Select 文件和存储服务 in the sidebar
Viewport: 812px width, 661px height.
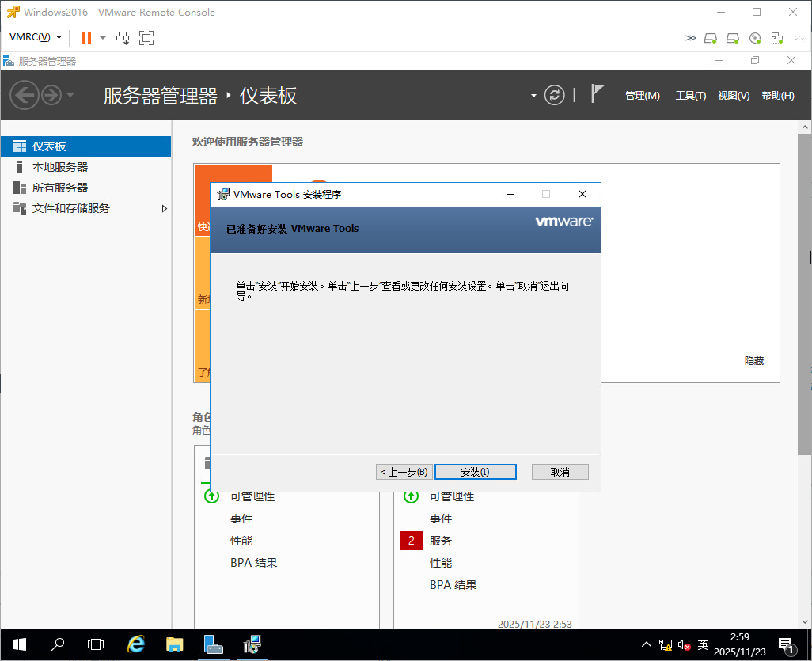(86, 208)
